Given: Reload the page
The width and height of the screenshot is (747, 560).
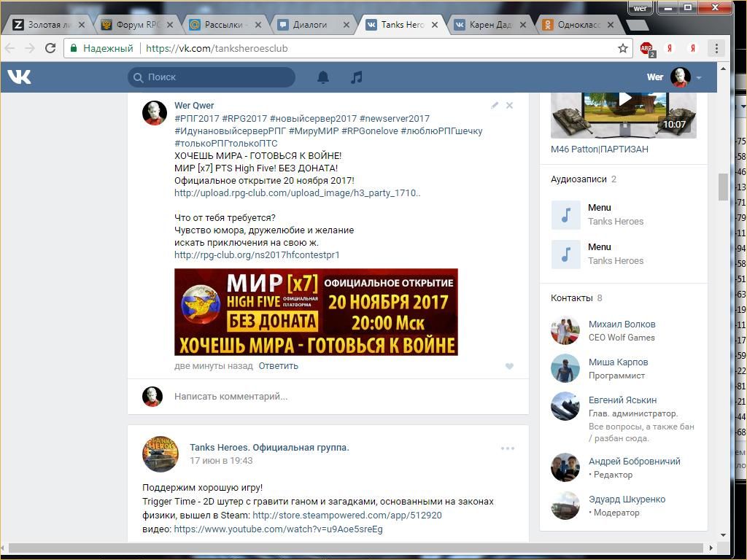Looking at the screenshot, I should (x=50, y=48).
